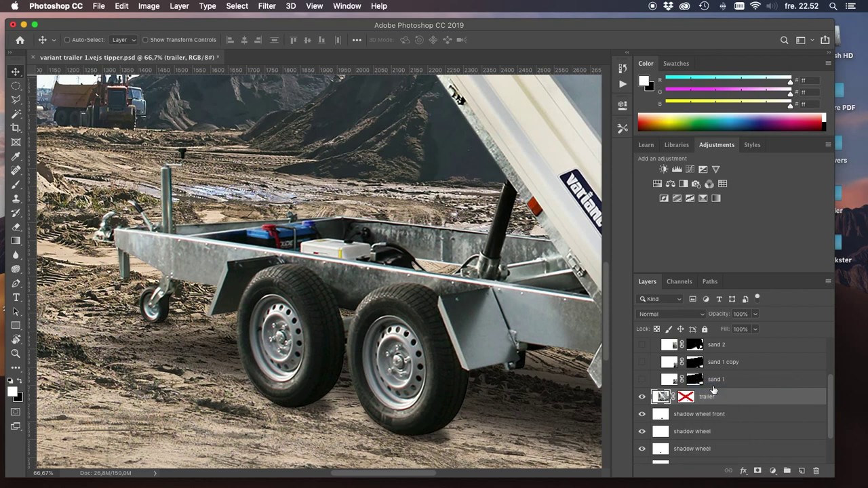Expand status bar document info arrow
This screenshot has height=488, width=868.
155,473
